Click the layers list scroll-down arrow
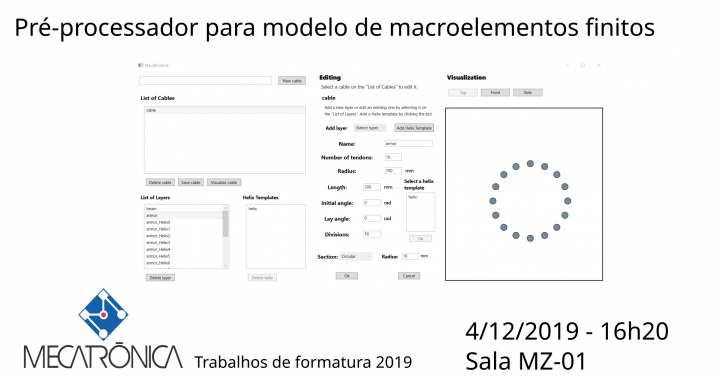Viewport: 720px width, 380px height. [x=225, y=265]
